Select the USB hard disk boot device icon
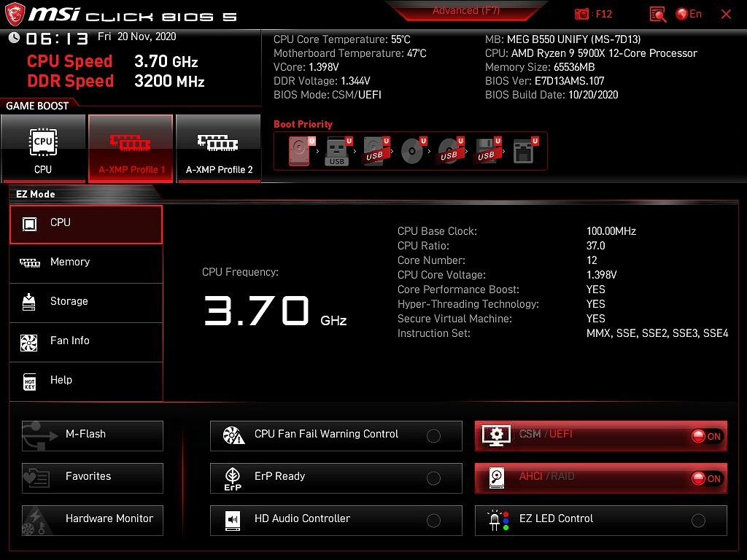The width and height of the screenshot is (747, 560). 376,151
